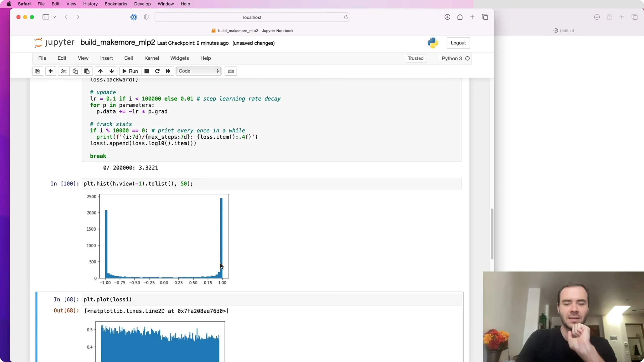The width and height of the screenshot is (644, 362).
Task: Run the current cell with Run button
Action: [130, 71]
